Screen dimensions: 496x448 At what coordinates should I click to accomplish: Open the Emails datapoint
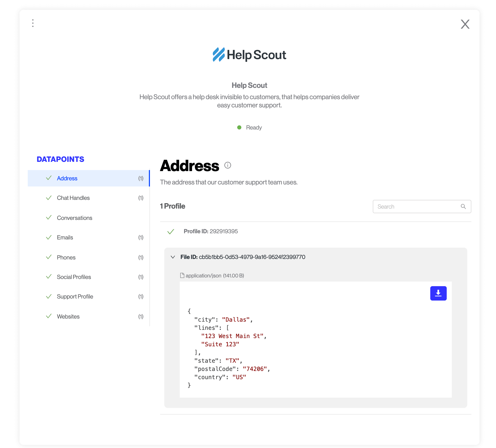[x=65, y=237]
